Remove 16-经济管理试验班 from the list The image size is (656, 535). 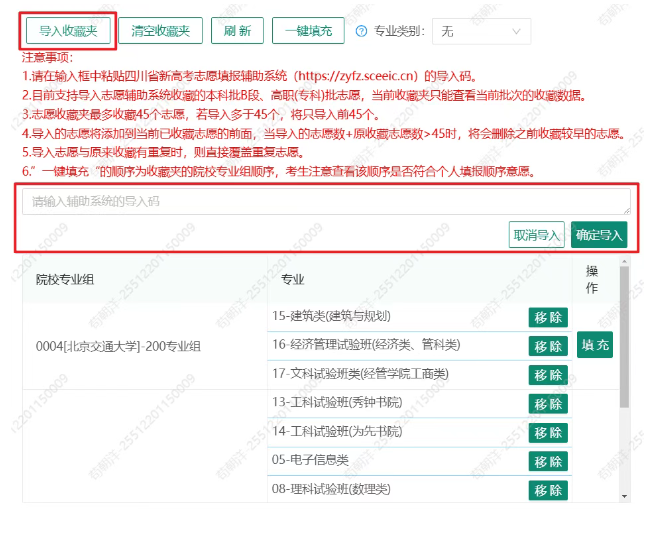tap(548, 346)
